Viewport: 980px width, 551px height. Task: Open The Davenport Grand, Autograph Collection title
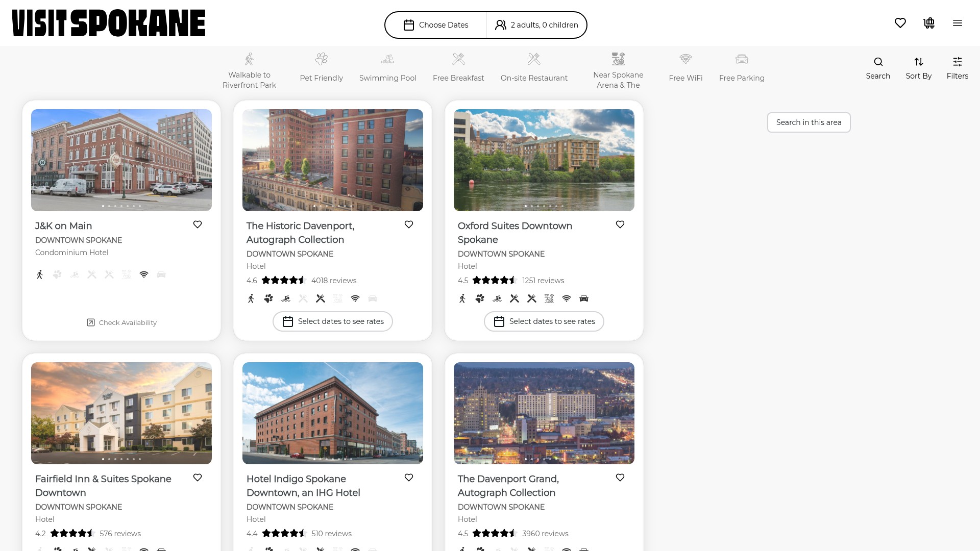pos(508,486)
